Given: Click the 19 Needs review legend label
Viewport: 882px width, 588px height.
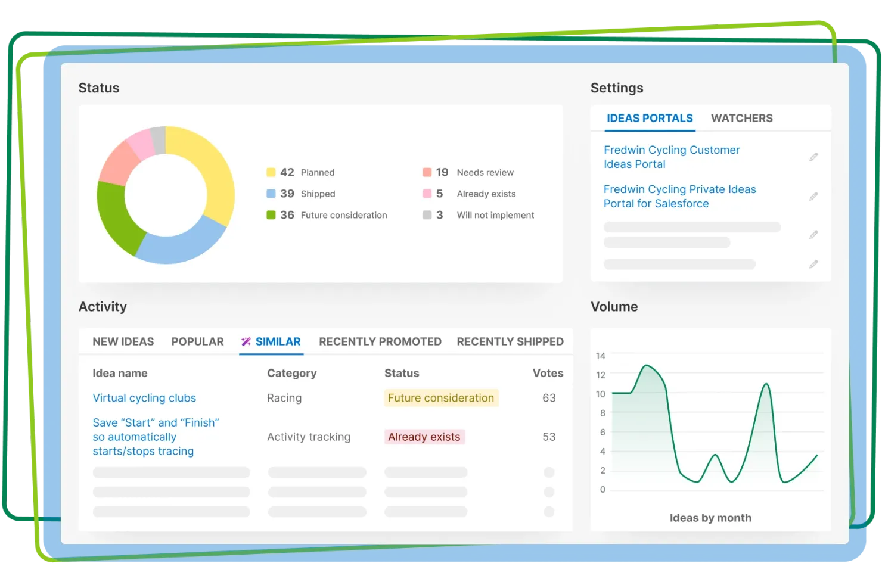Looking at the screenshot, I should pyautogui.click(x=474, y=172).
